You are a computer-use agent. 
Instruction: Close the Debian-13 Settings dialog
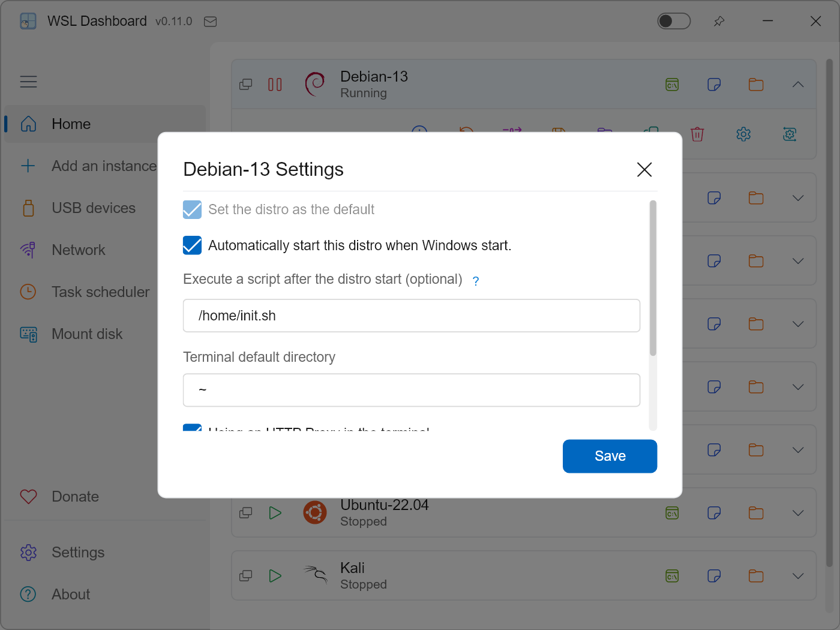(644, 170)
